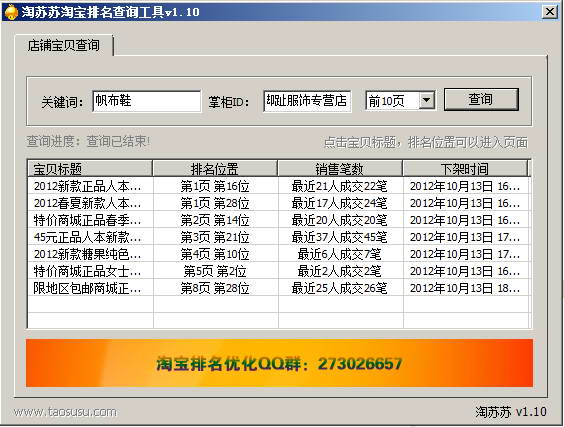The width and height of the screenshot is (564, 427).
Task: Open the www.taosusu.com link
Action: coord(65,412)
